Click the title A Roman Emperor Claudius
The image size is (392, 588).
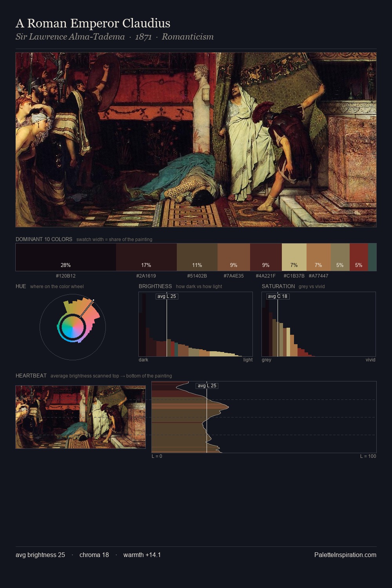coord(93,24)
